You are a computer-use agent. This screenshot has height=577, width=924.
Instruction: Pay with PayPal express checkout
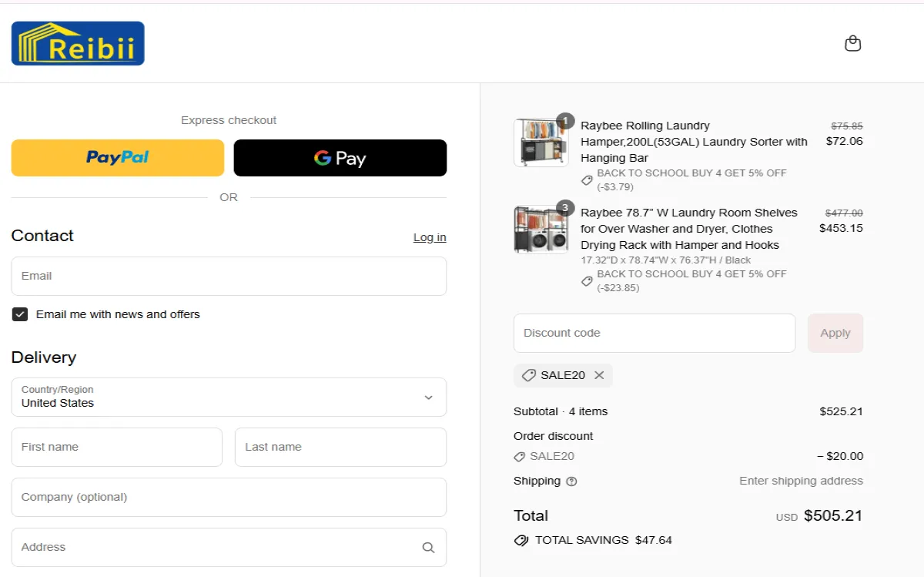tap(118, 158)
